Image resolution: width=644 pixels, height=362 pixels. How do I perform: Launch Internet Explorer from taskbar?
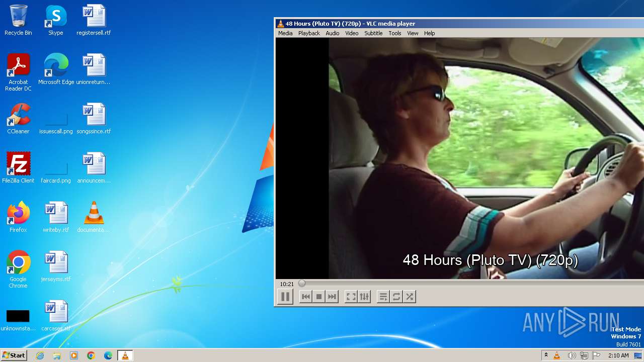[x=40, y=355]
